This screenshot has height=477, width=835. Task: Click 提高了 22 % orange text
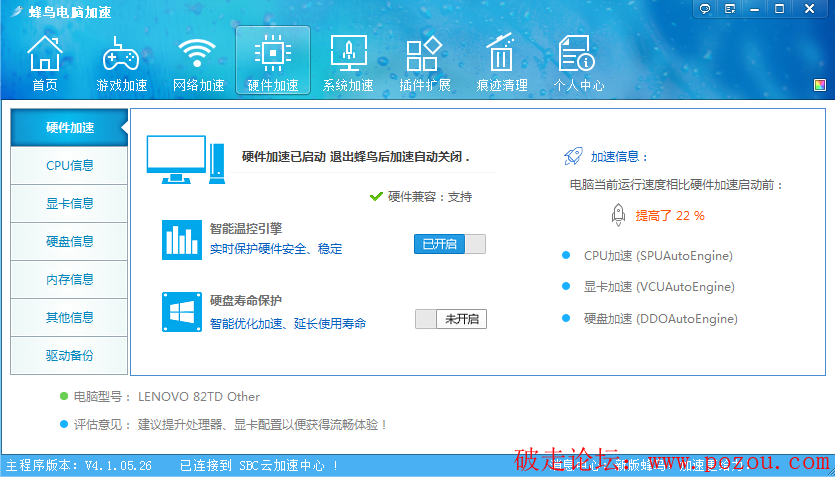[670, 216]
